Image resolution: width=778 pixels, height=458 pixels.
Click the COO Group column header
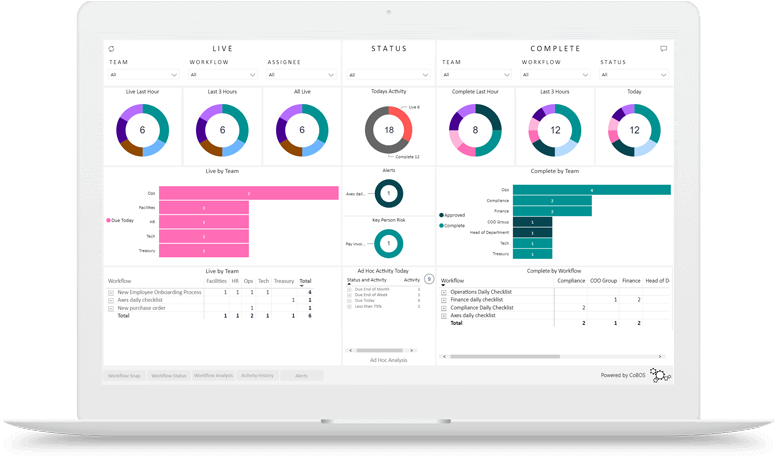603,280
